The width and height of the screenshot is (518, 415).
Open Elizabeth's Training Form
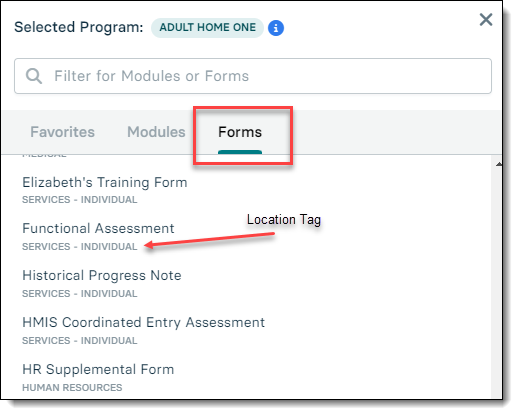(105, 183)
